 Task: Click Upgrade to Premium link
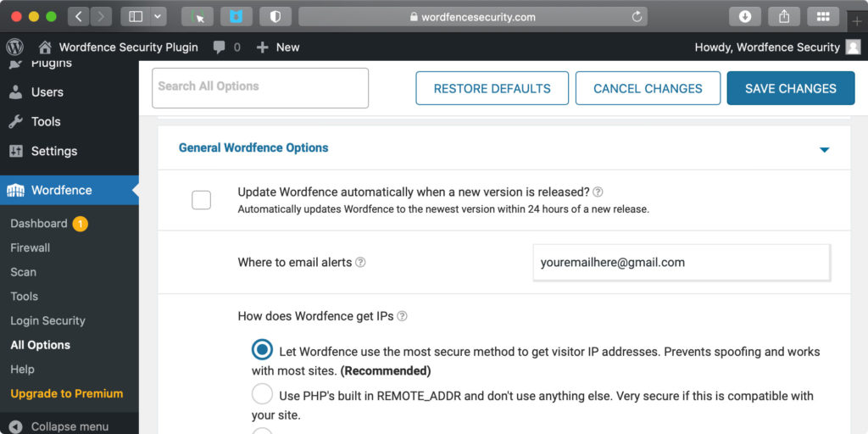coord(66,393)
